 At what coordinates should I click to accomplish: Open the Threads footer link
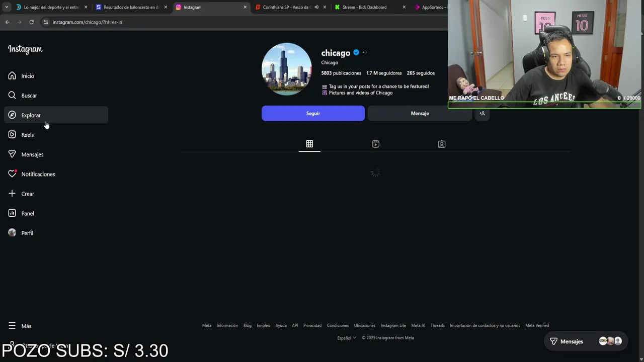(x=438, y=325)
